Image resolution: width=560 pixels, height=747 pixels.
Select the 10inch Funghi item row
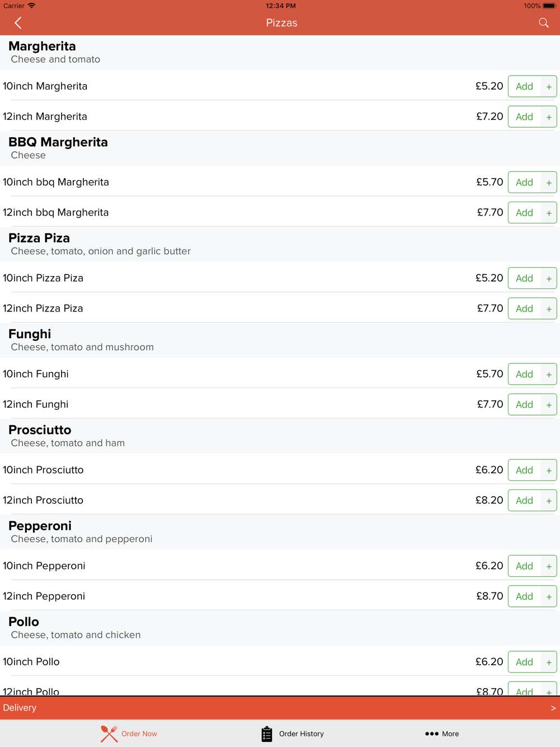(x=280, y=373)
